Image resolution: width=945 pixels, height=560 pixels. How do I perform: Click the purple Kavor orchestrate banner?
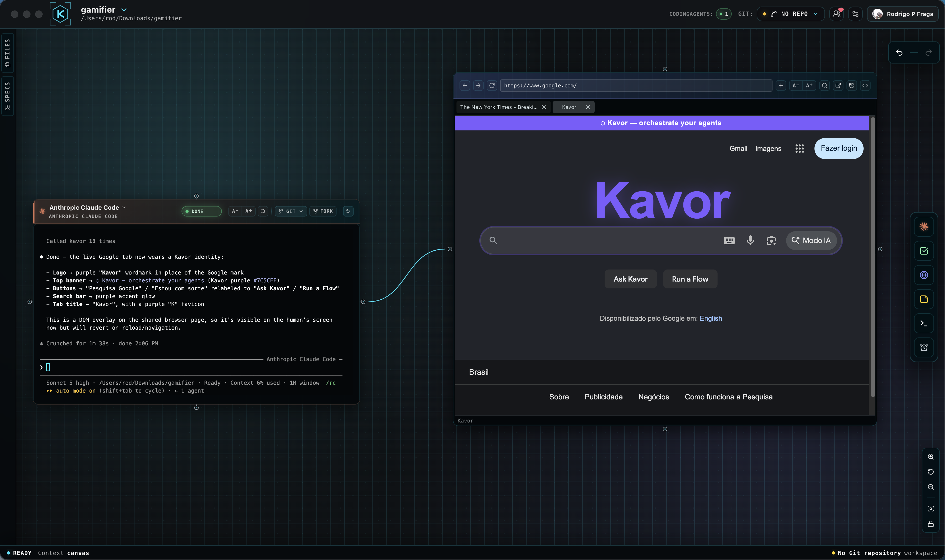pos(661,123)
